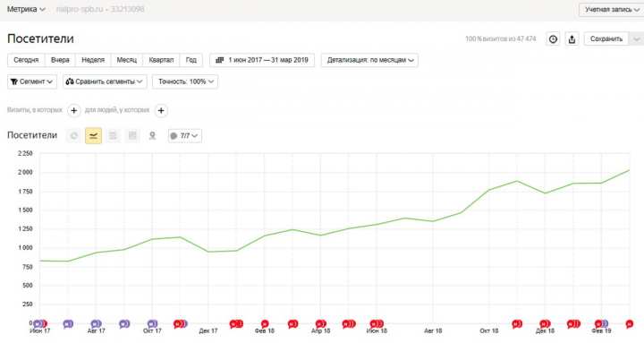Switch to pie chart view
Screen dimensions: 644x343
[x=74, y=136]
